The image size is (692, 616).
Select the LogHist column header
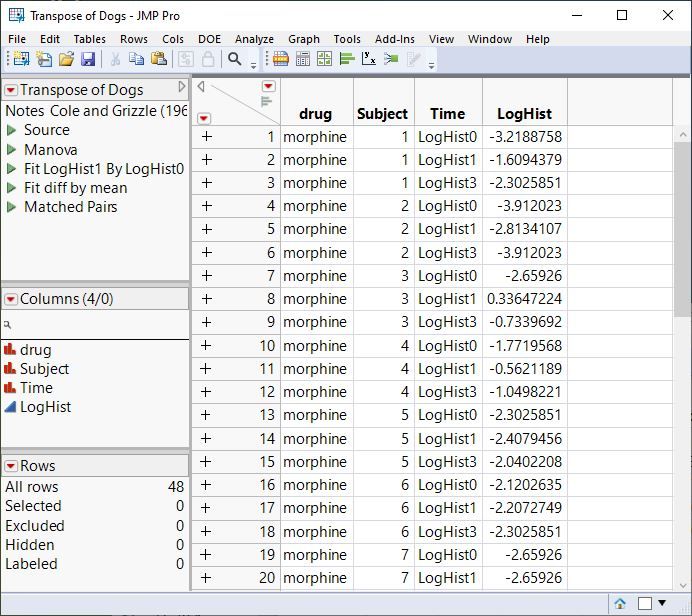524,114
